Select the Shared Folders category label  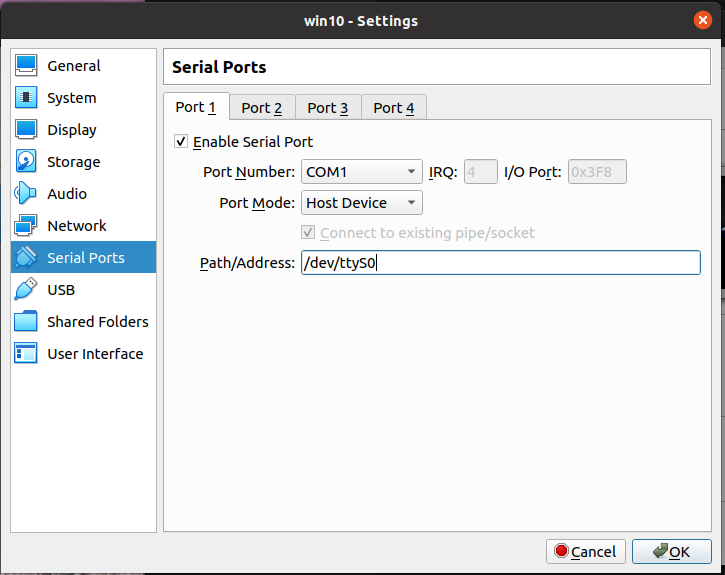click(x=98, y=322)
